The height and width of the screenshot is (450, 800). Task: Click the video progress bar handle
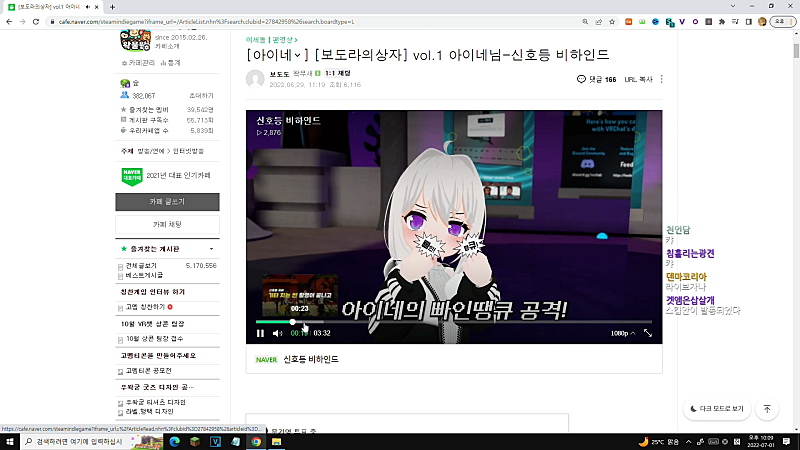(292, 322)
